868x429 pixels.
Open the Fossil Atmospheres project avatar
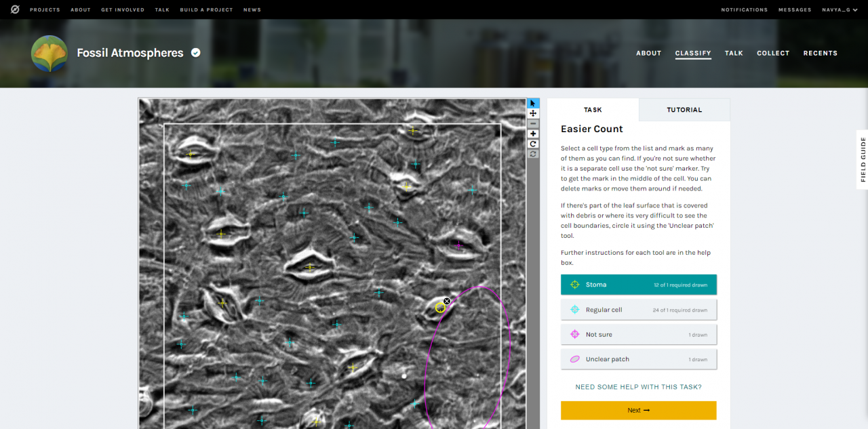click(50, 54)
